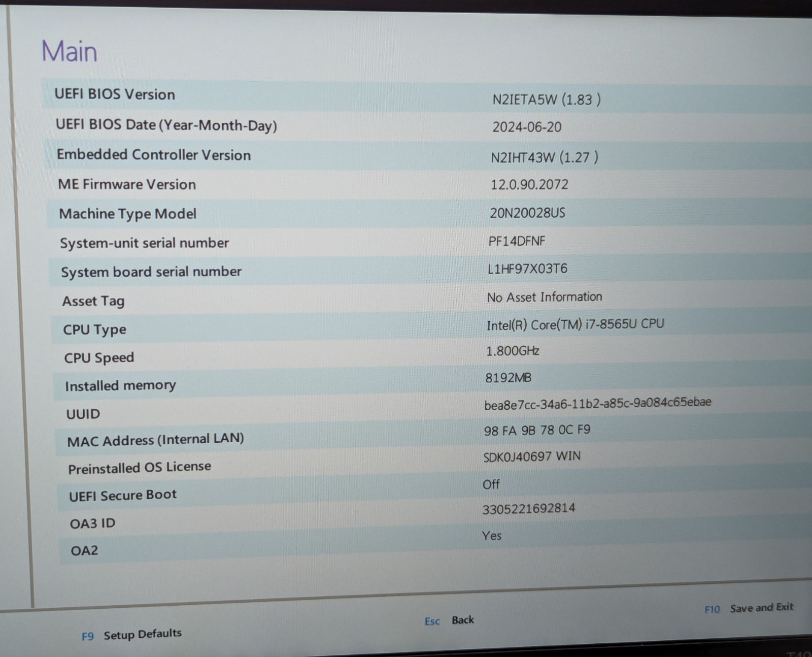Click firmware value 12.0.90.2072
812x657 pixels.
click(529, 184)
